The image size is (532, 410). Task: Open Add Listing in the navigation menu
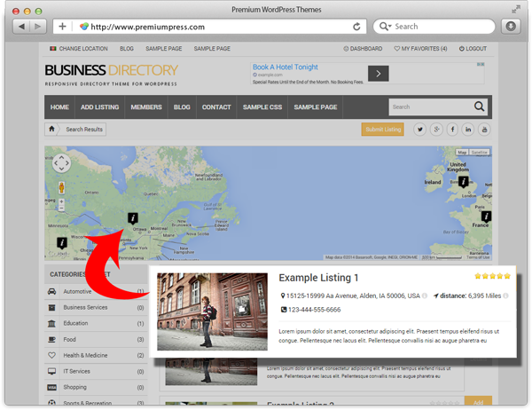(x=99, y=107)
